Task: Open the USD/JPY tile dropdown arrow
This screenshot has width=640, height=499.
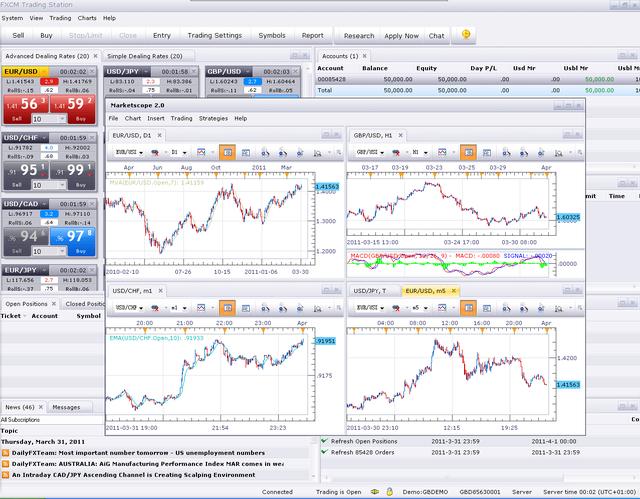Action: (x=146, y=71)
